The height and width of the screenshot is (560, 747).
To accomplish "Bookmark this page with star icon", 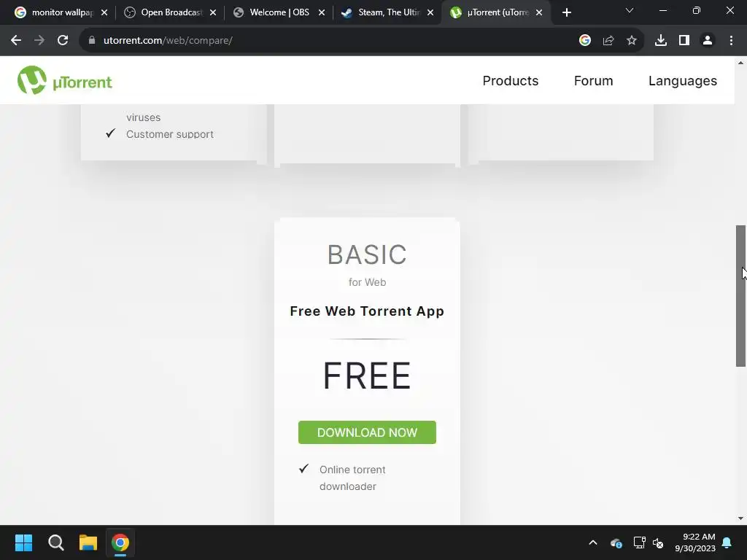I will click(x=631, y=41).
